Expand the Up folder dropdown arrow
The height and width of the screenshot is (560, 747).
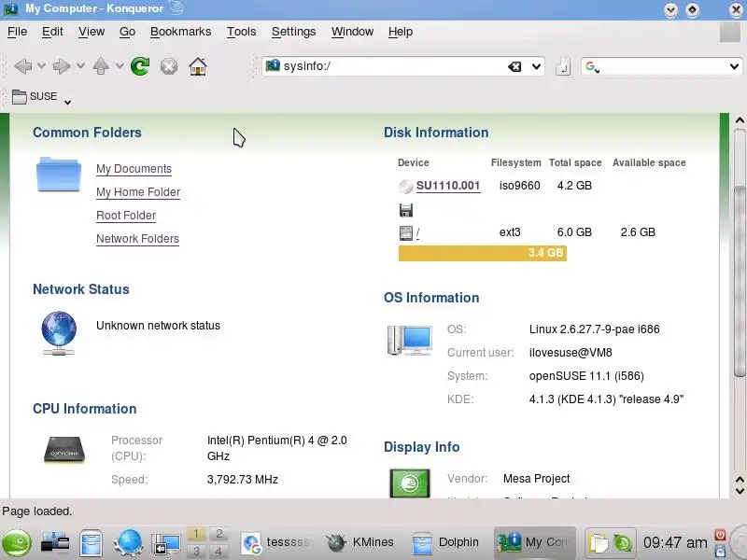coord(120,65)
